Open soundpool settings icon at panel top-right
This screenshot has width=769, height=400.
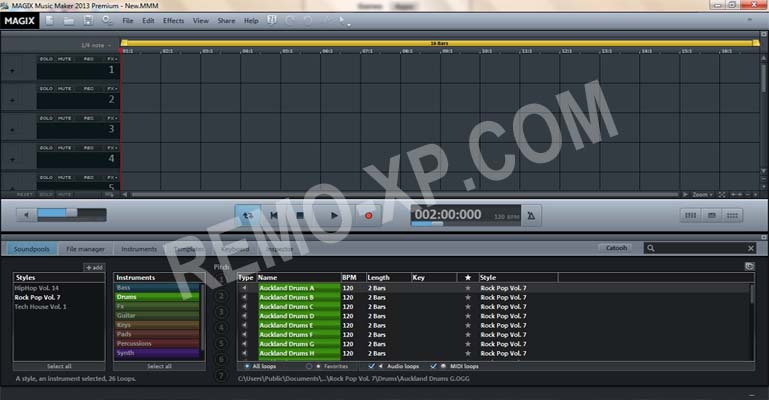click(749, 266)
